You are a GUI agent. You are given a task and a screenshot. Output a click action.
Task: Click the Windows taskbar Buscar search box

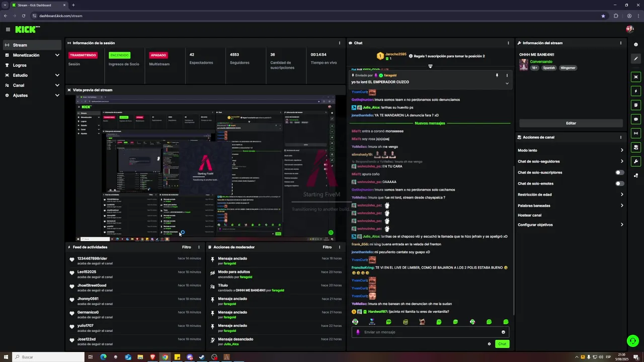pyautogui.click(x=48, y=357)
